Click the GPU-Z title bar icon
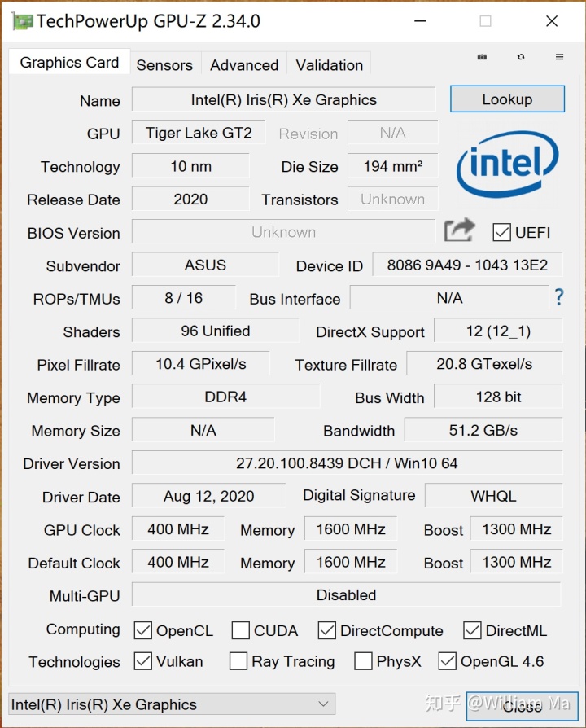Screen dimensions: 586x728 point(22,22)
